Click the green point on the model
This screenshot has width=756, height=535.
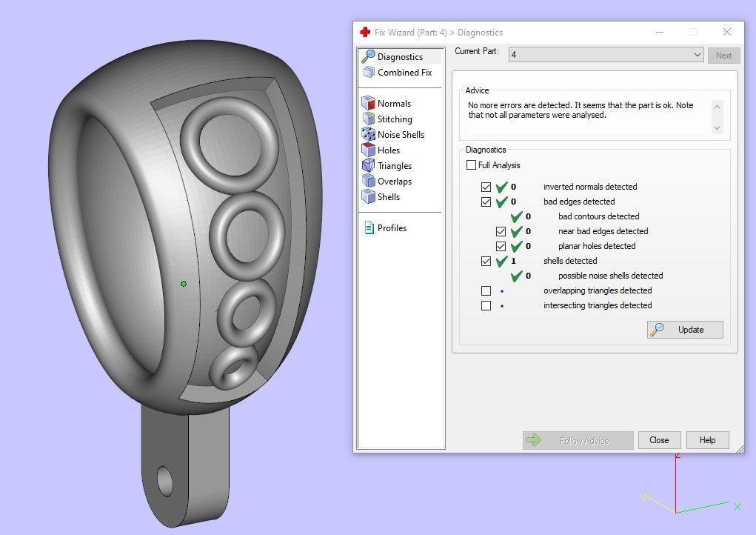[x=183, y=284]
